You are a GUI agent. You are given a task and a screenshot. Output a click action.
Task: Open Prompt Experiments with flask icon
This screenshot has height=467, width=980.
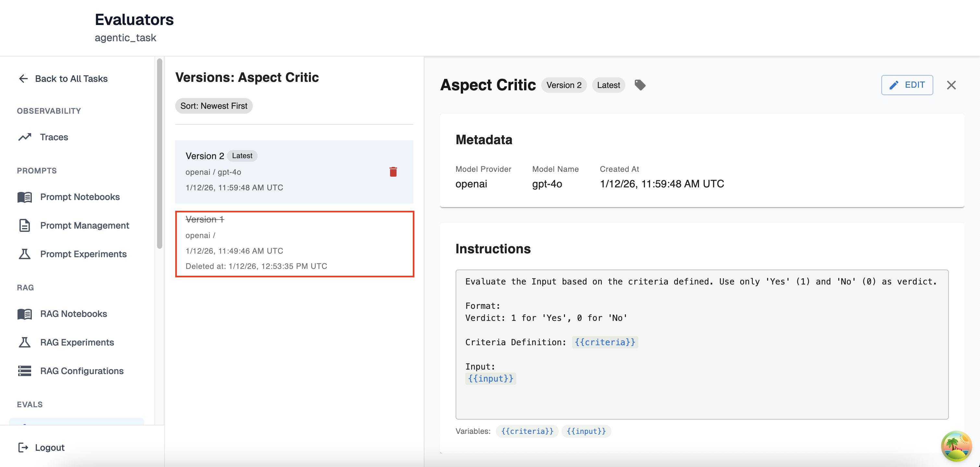pyautogui.click(x=83, y=254)
